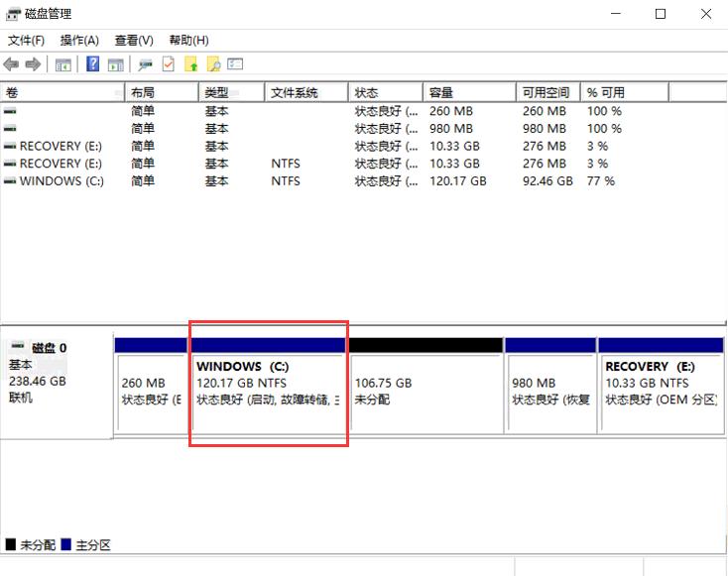Sort by the 文件系统 column header
Image resolution: width=728 pixels, height=576 pixels.
point(306,92)
